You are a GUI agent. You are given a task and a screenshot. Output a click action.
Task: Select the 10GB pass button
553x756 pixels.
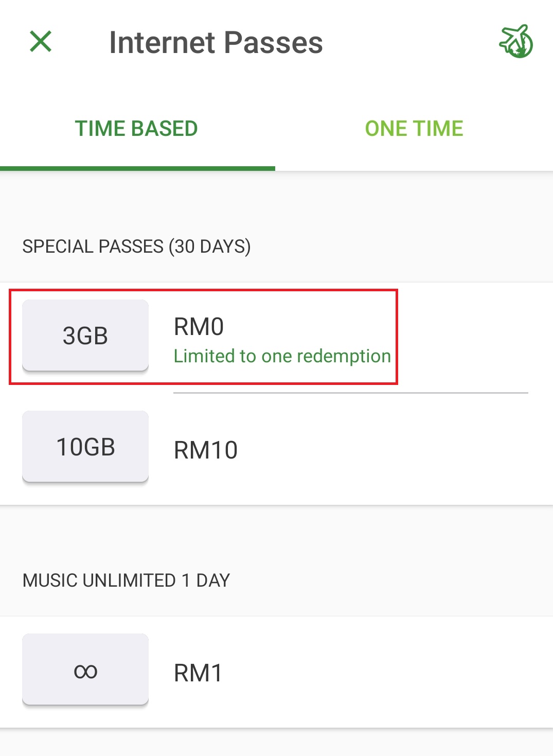click(x=85, y=447)
